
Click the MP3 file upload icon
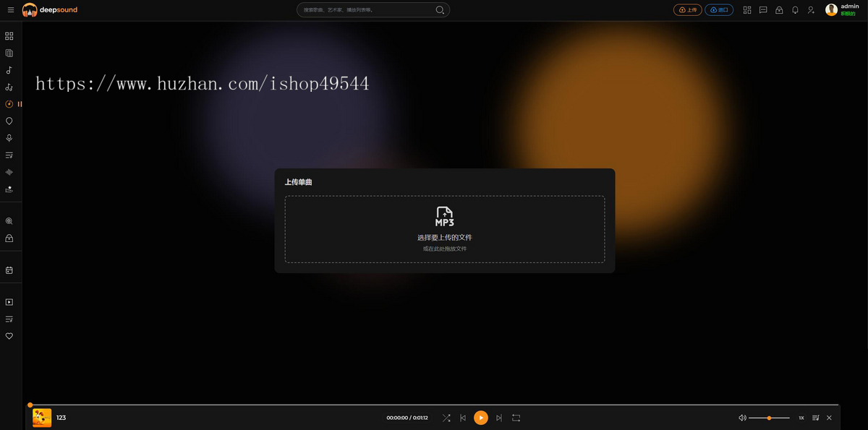(x=445, y=217)
